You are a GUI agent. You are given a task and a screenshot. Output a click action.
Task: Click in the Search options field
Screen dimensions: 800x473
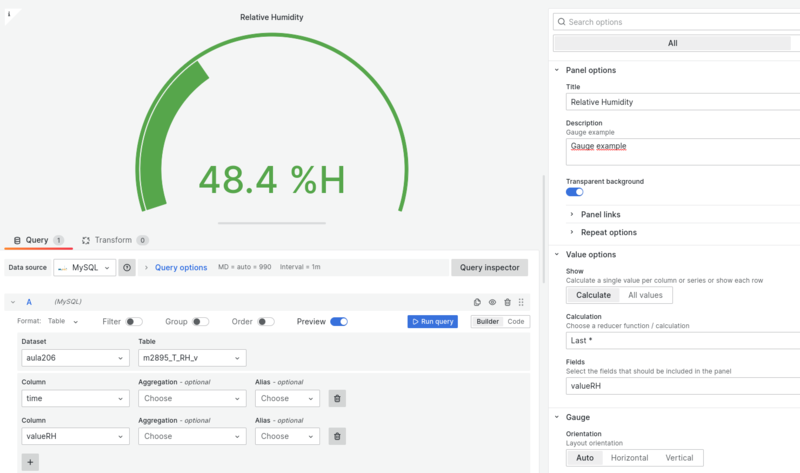tap(677, 22)
